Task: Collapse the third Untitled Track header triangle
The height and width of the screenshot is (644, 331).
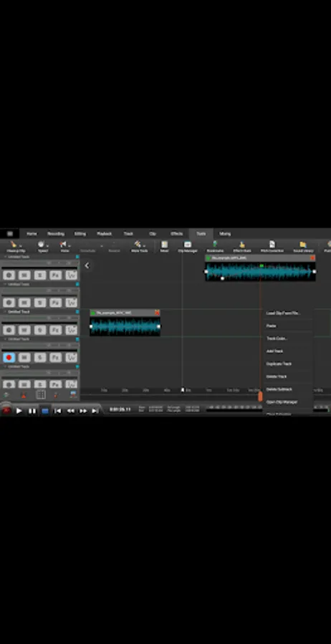Action: click(5, 312)
